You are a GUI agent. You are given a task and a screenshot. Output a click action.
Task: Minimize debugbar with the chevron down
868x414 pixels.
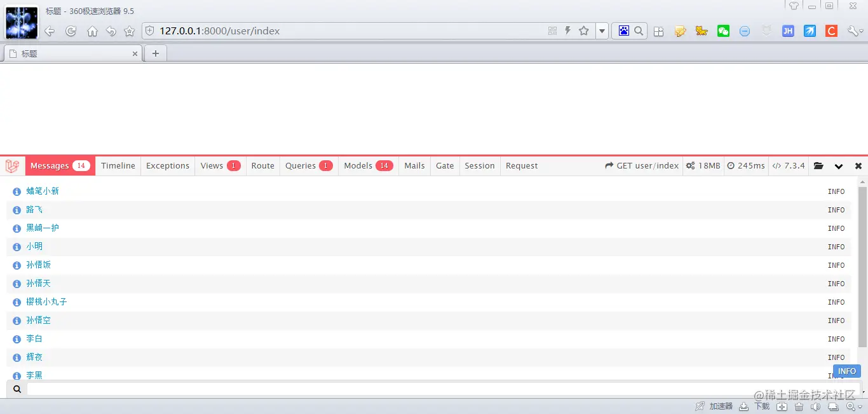(839, 167)
